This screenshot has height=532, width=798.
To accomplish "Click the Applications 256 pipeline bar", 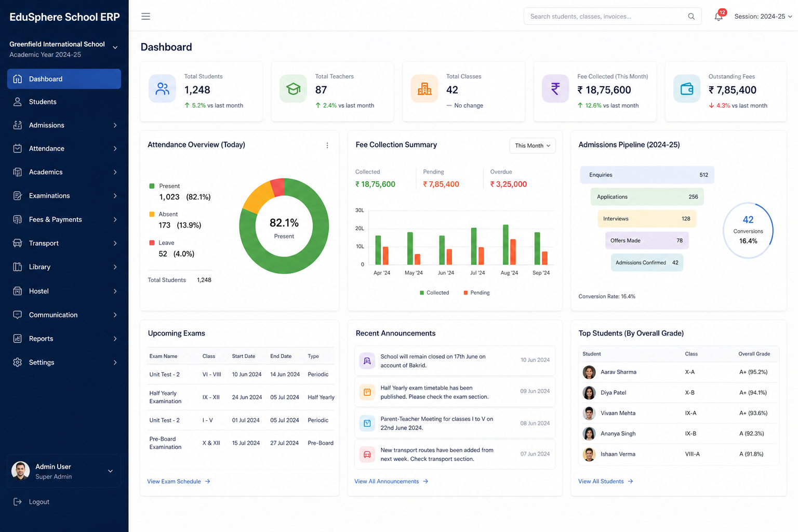I will click(647, 197).
